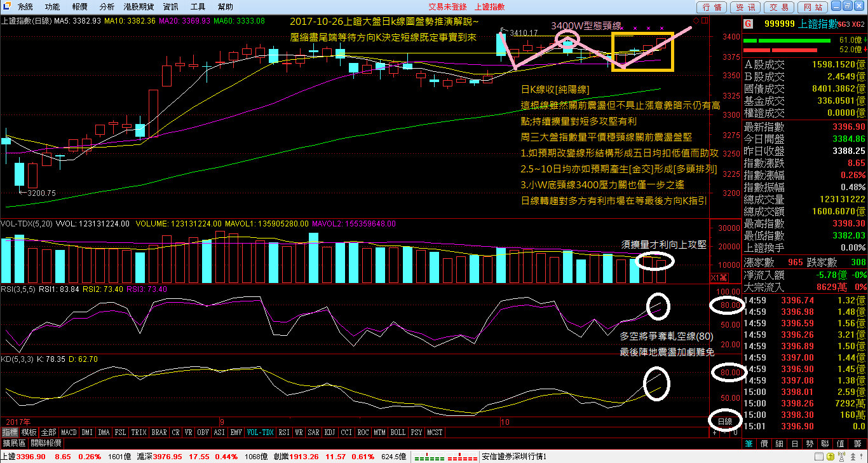Select the 聯 tab in quote panel
The height and width of the screenshot is (463, 868).
(825, 443)
